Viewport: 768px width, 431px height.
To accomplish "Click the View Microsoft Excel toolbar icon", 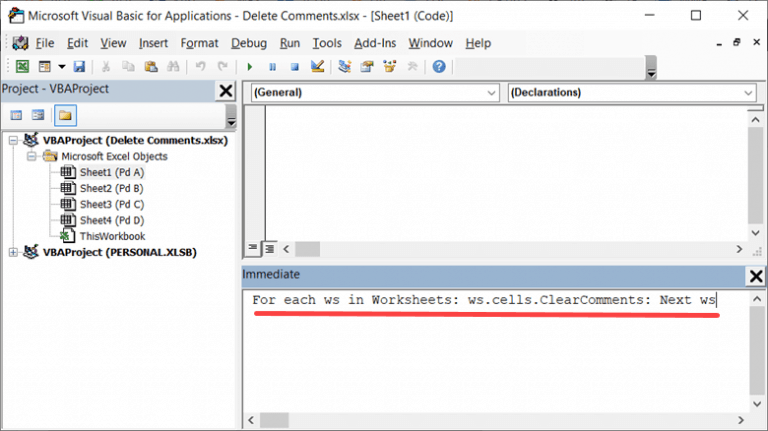I will tap(22, 67).
